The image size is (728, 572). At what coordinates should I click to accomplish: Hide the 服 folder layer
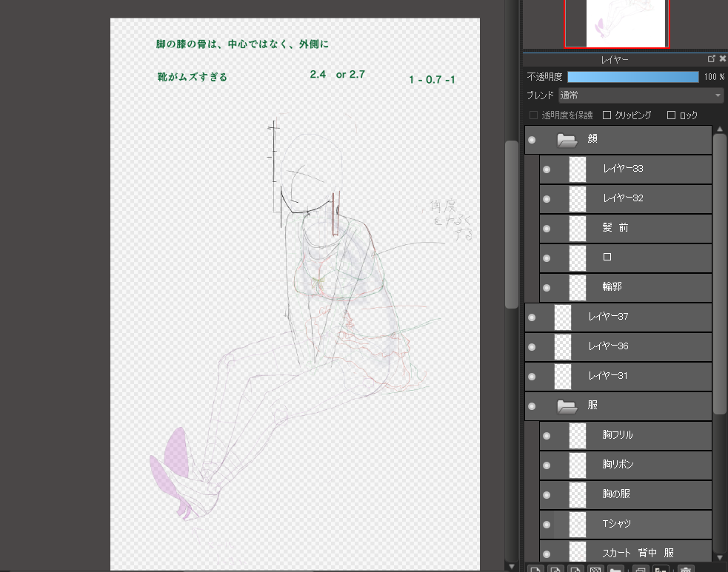pos(532,406)
